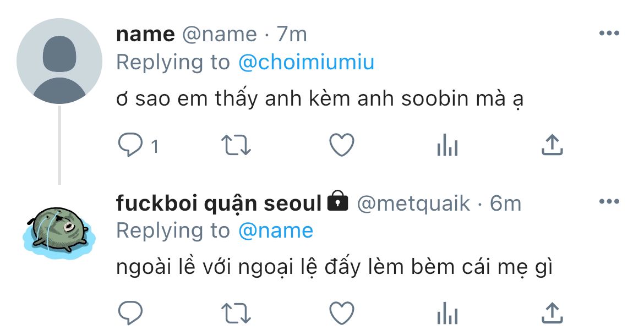Open fuckboi quận seoul's profile name
Image resolution: width=644 pixels, height=330 pixels.
219,204
